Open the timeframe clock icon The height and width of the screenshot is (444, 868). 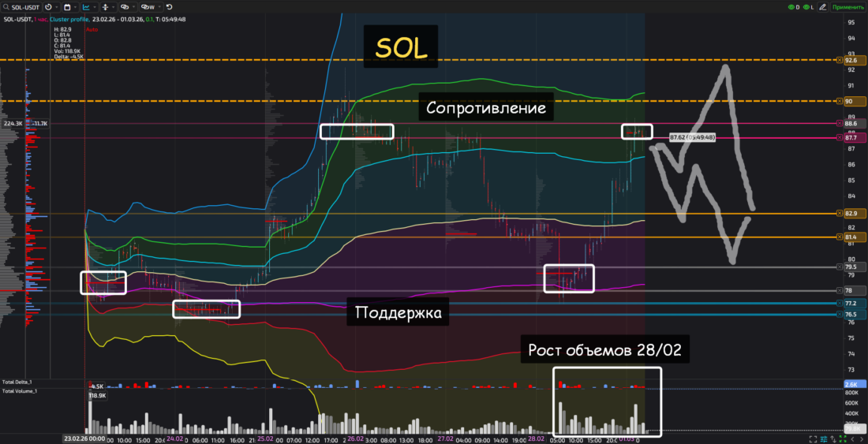[48, 7]
